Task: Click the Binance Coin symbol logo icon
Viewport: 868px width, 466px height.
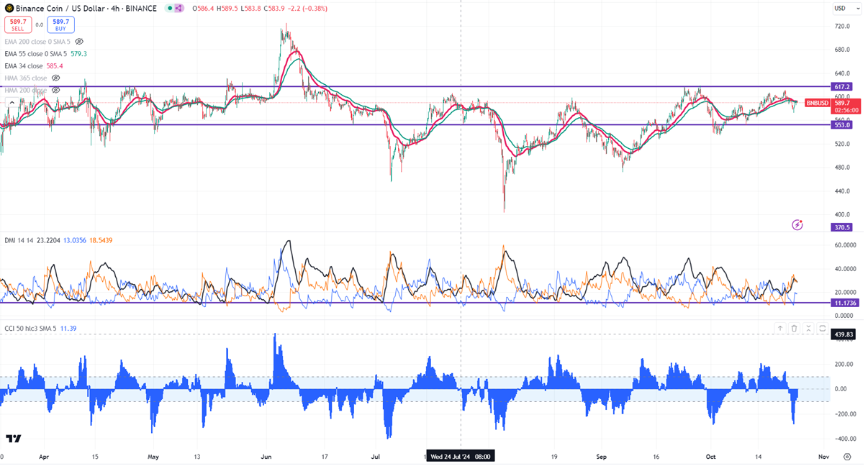Action: (x=8, y=9)
